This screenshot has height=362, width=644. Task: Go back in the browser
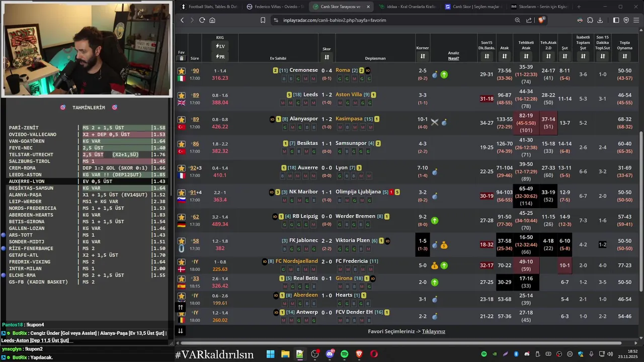click(x=183, y=20)
